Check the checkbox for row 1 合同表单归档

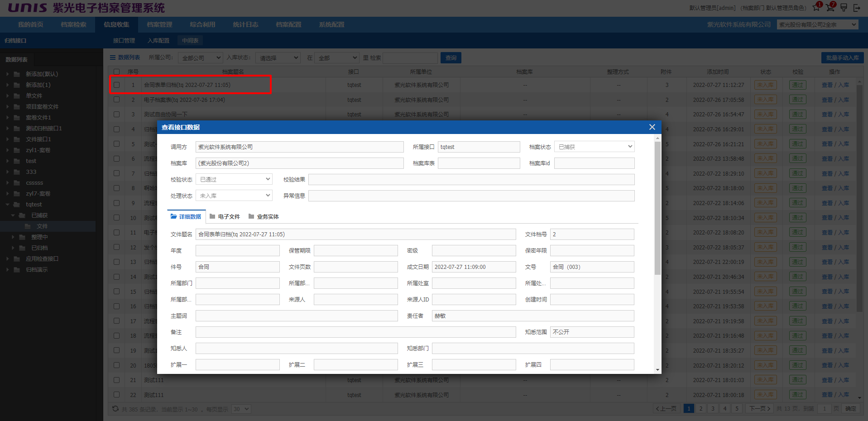click(x=117, y=85)
